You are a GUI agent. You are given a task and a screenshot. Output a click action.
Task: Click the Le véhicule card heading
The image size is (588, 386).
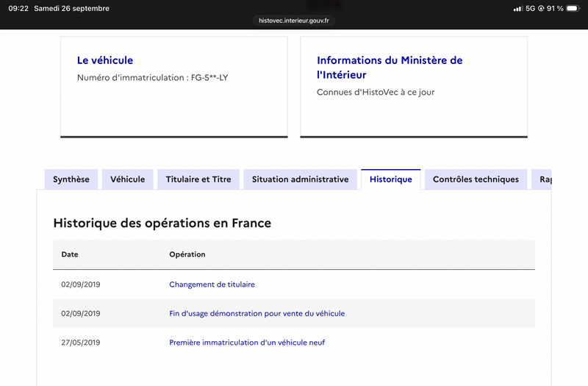(x=105, y=60)
